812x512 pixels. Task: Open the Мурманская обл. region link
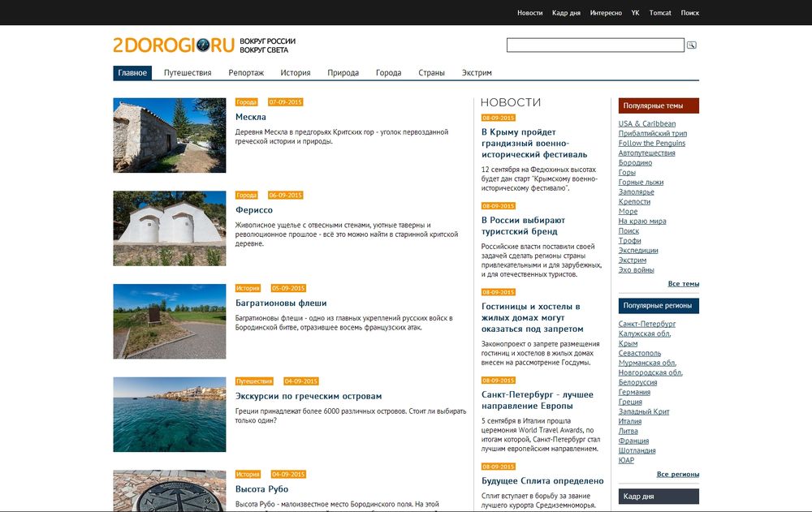click(x=647, y=363)
